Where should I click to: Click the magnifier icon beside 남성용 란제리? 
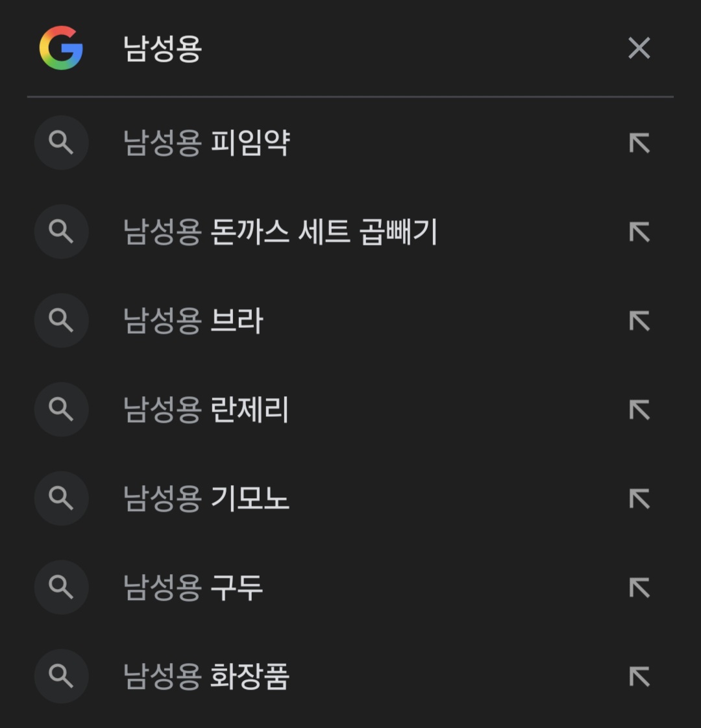[x=61, y=410]
